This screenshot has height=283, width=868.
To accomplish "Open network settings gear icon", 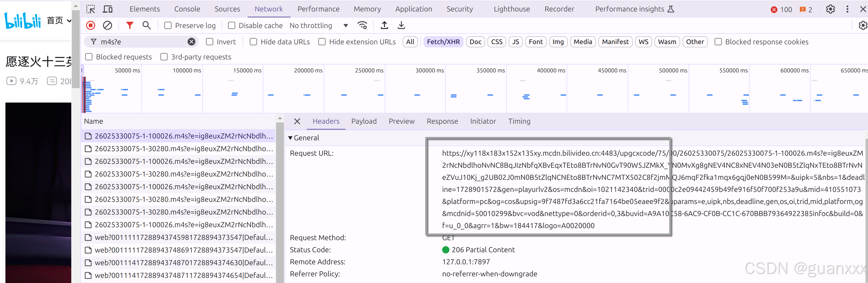I will point(863,25).
